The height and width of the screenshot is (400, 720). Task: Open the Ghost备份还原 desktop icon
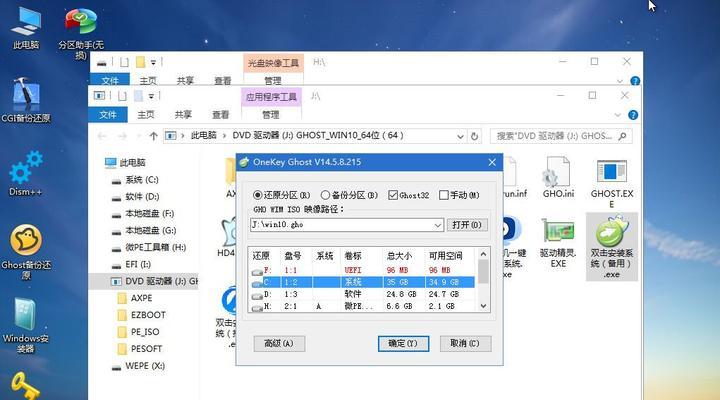click(x=26, y=252)
